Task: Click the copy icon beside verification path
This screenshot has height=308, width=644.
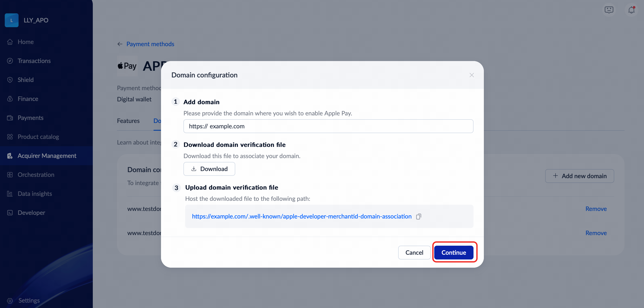Action: click(418, 217)
